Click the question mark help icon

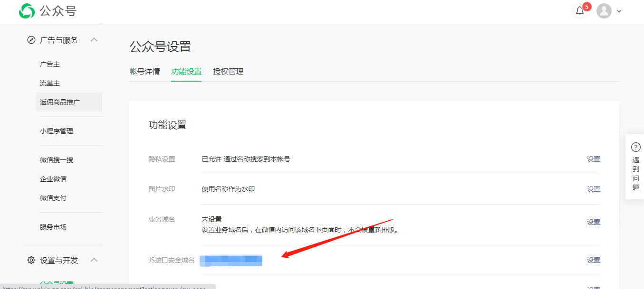coord(636,147)
